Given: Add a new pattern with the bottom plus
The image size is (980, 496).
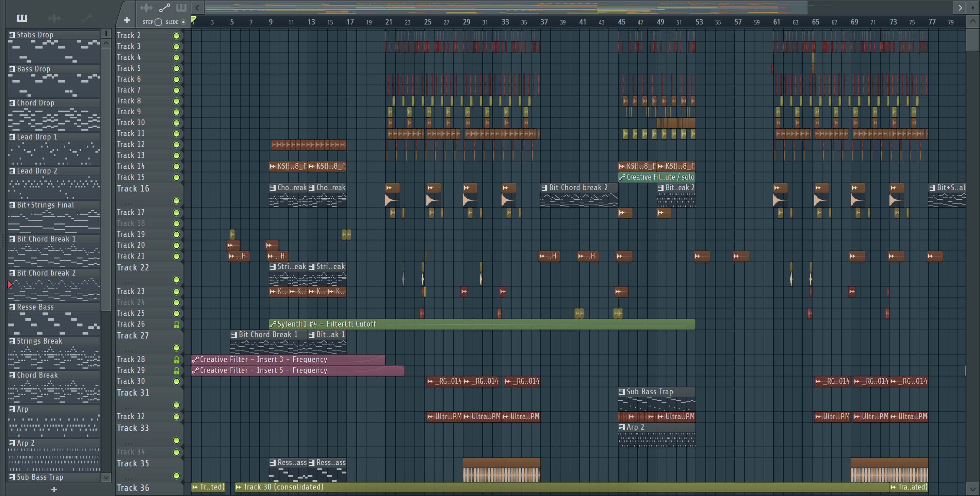Looking at the screenshot, I should click(54, 490).
